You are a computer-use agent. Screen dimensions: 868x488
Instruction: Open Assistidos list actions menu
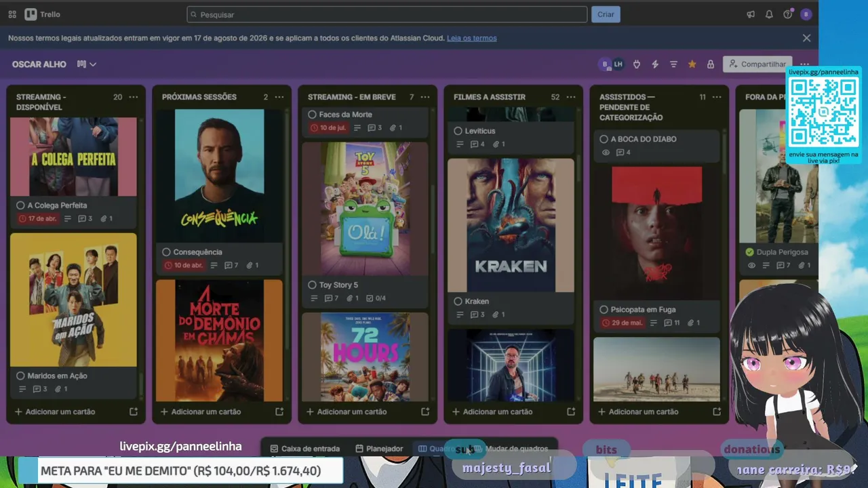(717, 97)
